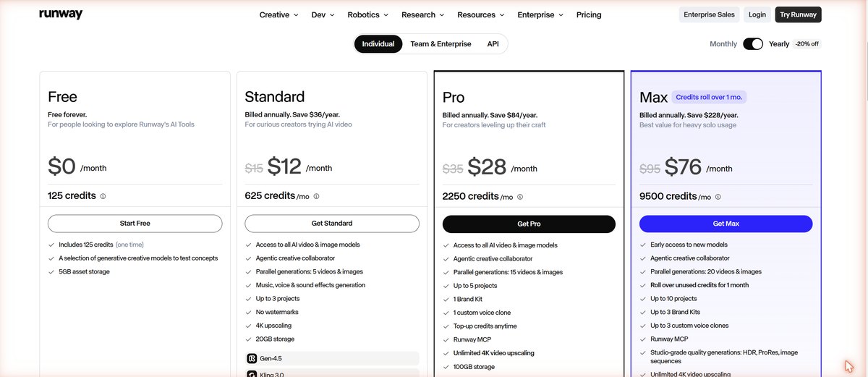The height and width of the screenshot is (377, 868).
Task: Toggle Monthly/Yearly billing switch
Action: (x=753, y=44)
